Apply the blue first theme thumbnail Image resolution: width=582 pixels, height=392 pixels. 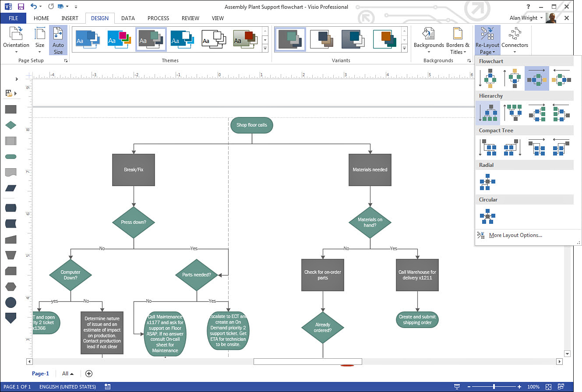tap(88, 39)
